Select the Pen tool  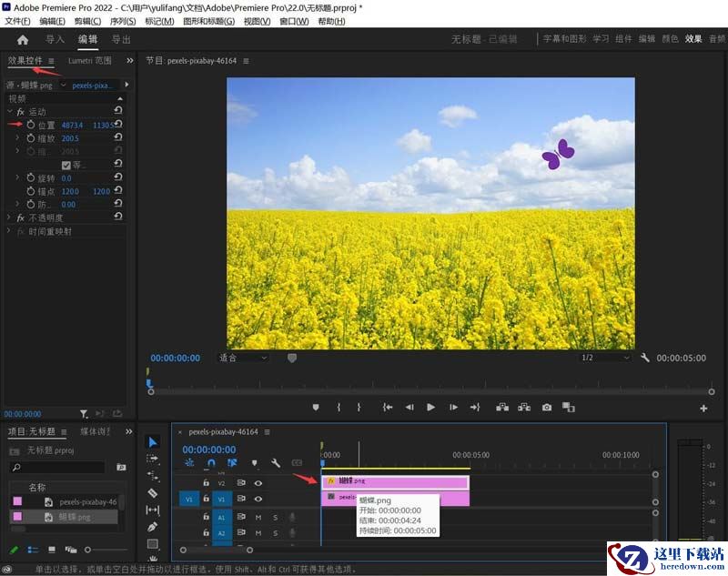[153, 527]
